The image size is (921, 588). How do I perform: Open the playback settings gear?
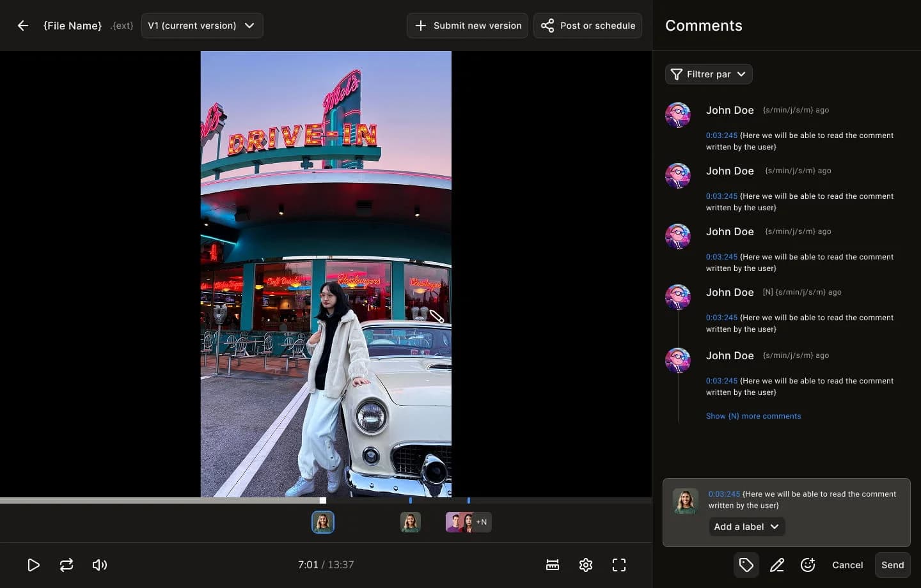tap(586, 565)
